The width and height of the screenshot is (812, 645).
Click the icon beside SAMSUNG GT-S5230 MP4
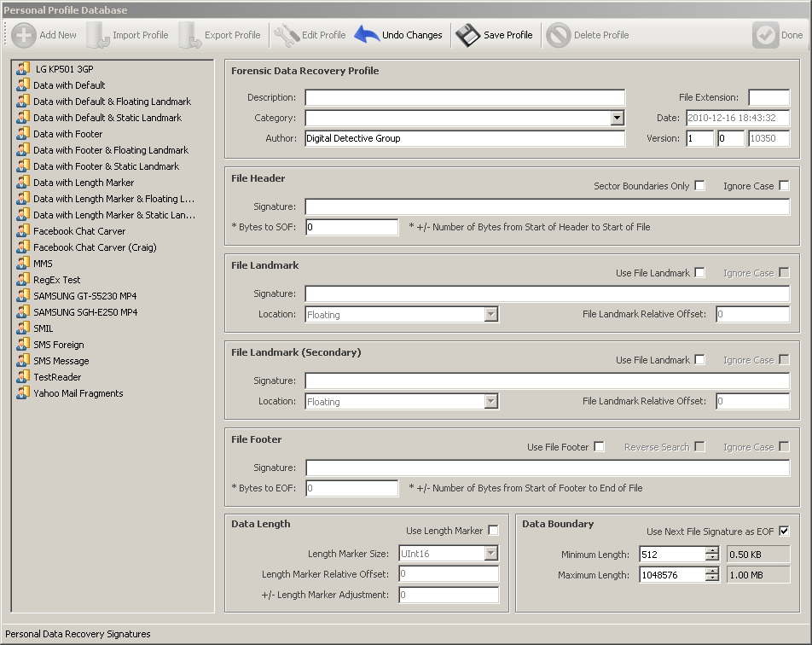(x=23, y=295)
